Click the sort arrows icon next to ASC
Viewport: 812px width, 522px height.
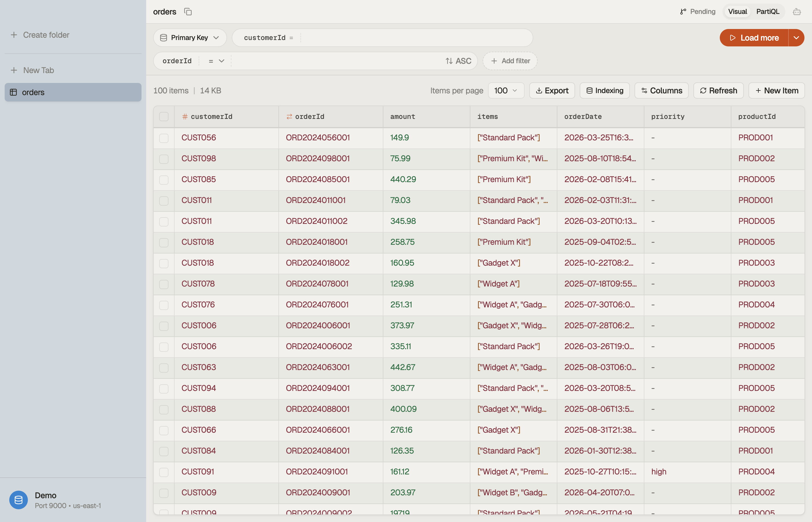click(449, 61)
